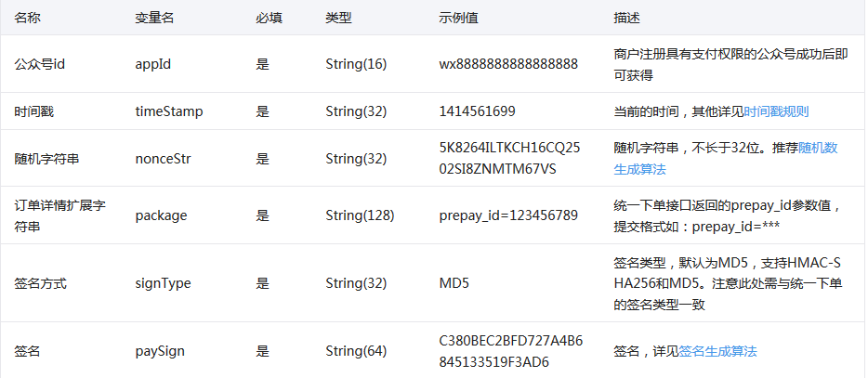The image size is (868, 378).
Task: Select the package variable name
Action: (161, 215)
